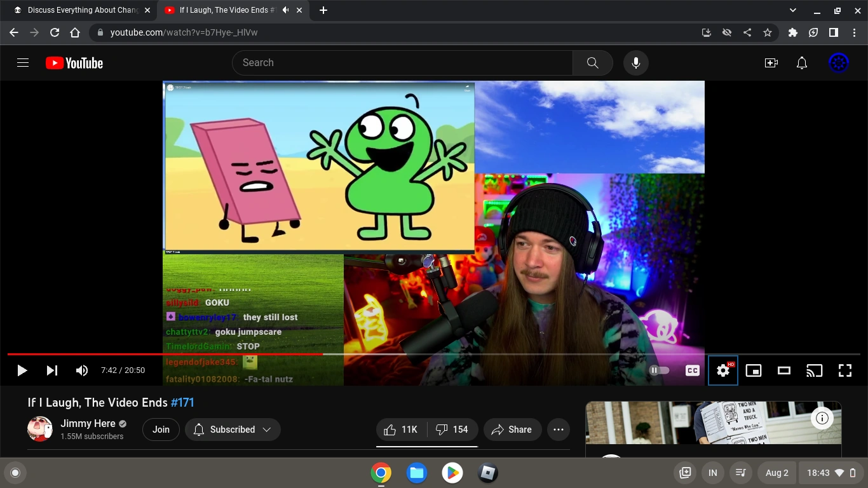Viewport: 868px width, 488px height.
Task: Open the more actions ellipsis menu
Action: 559,430
